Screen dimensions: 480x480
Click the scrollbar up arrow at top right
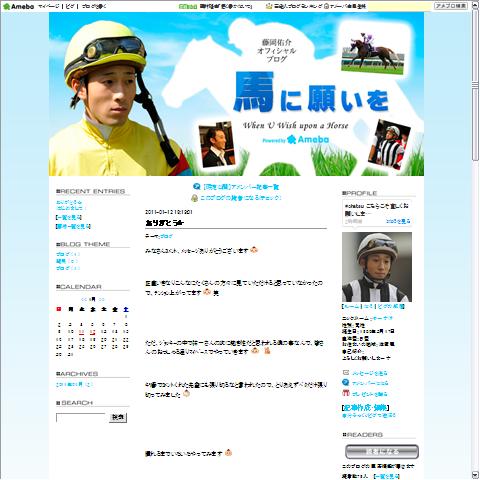click(x=475, y=6)
